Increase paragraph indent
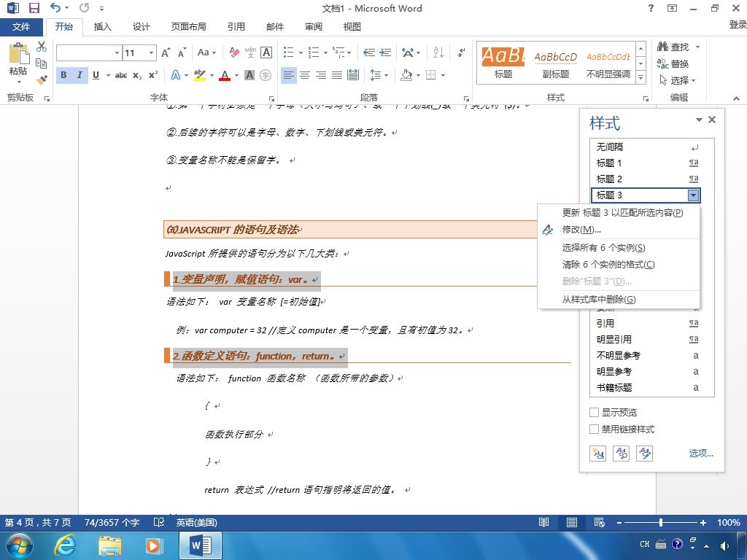Viewport: 747px width, 560px height. [385, 52]
